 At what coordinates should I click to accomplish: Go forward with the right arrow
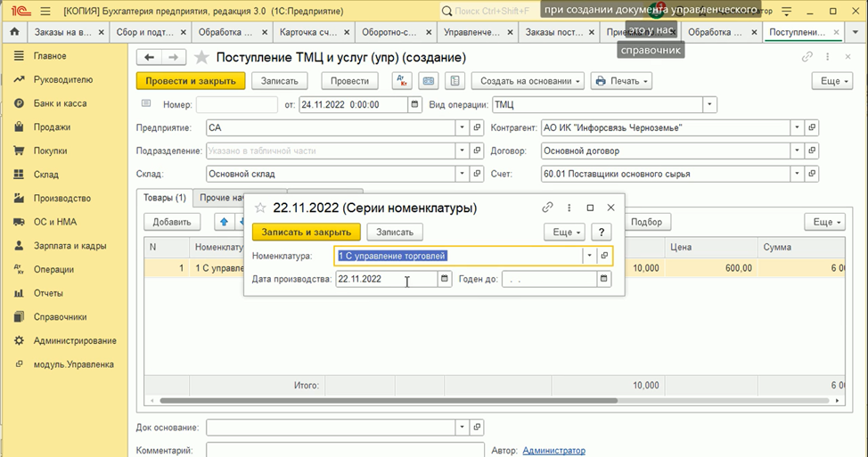click(173, 57)
